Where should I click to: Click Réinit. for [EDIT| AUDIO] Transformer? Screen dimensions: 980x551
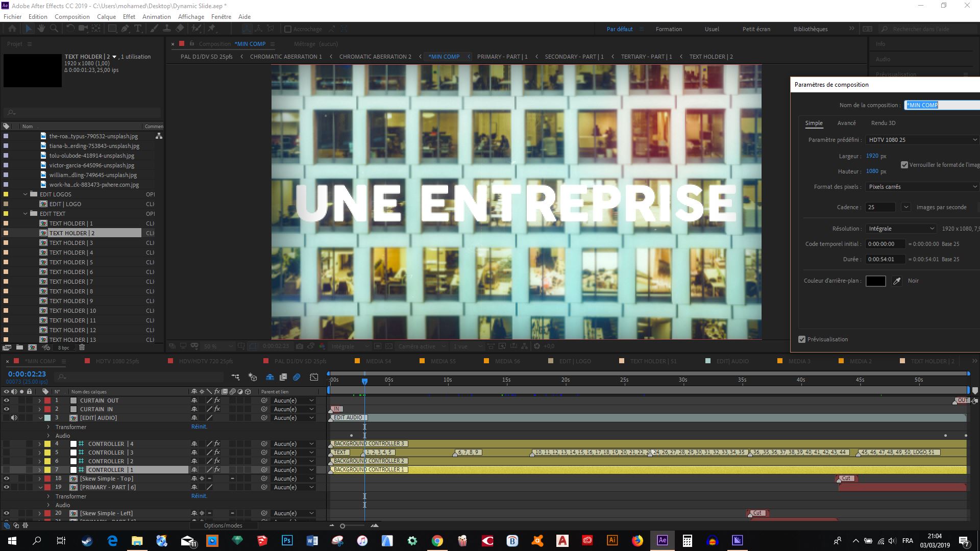click(x=199, y=427)
